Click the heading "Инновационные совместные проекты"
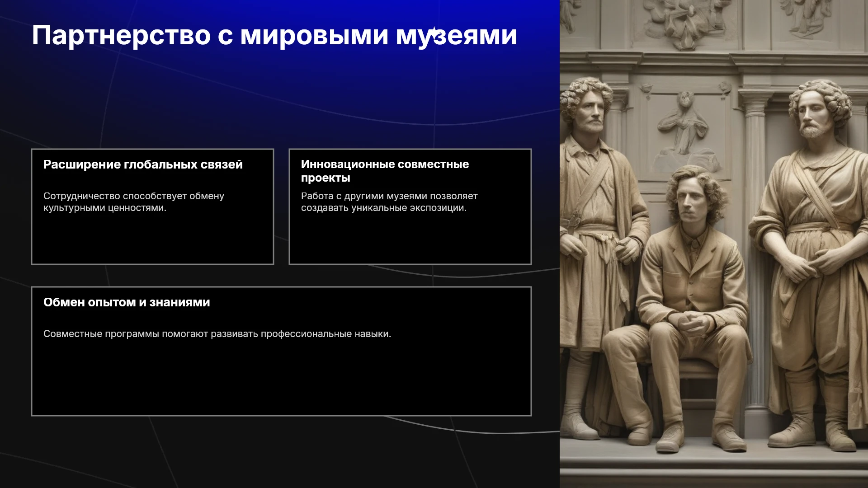 point(385,171)
